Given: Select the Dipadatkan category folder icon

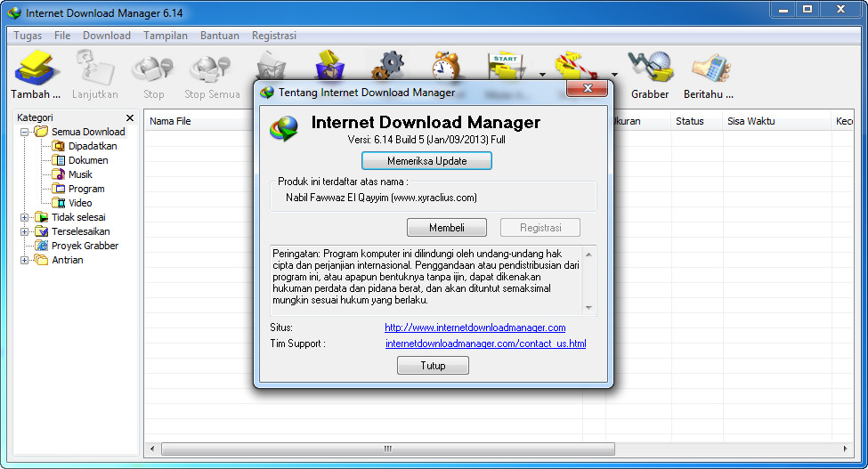Looking at the screenshot, I should pyautogui.click(x=58, y=146).
